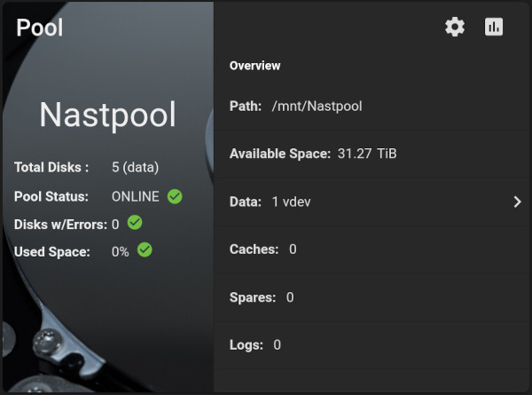This screenshot has width=532, height=395.
Task: Open pool settings gear icon
Action: tap(455, 27)
